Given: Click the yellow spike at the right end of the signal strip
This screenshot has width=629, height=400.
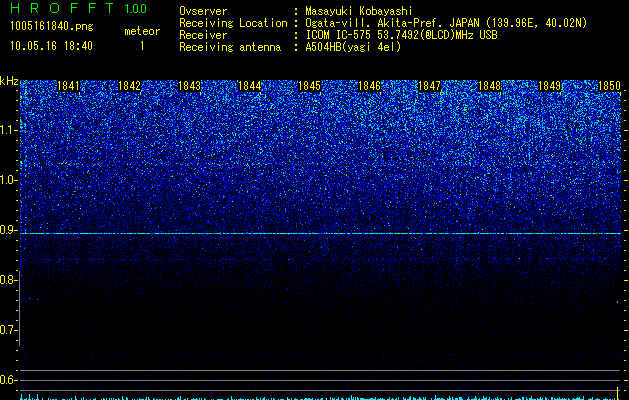Looking at the screenshot, I should (x=617, y=392).
